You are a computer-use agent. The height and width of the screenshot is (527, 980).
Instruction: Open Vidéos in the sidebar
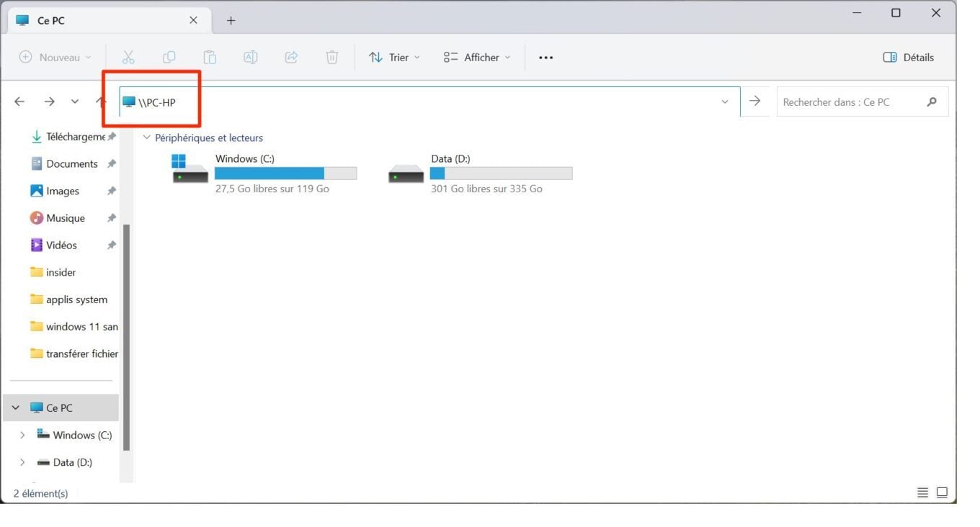pos(53,246)
